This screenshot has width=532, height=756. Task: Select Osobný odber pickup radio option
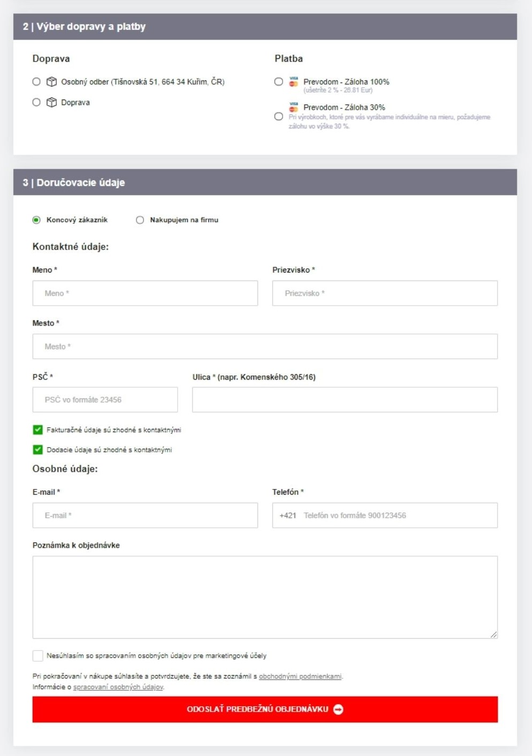pos(36,82)
